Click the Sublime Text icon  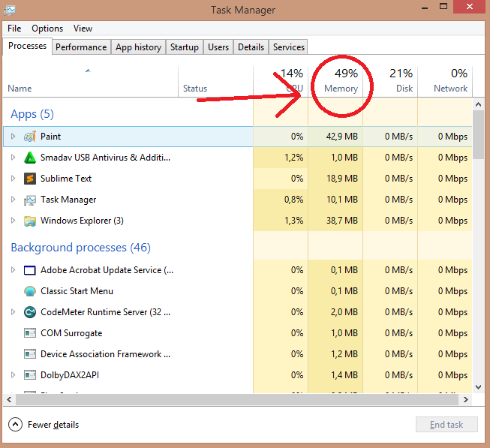click(30, 179)
